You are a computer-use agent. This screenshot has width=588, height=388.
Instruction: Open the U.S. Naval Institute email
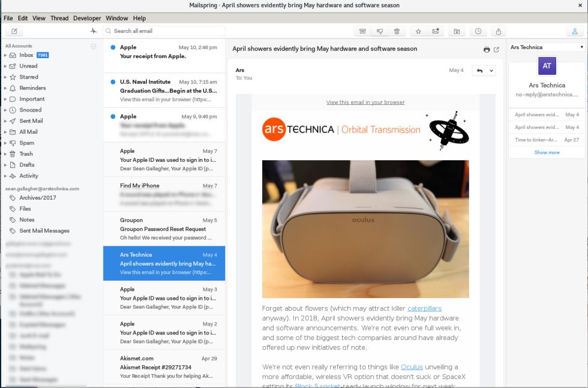[x=164, y=91]
